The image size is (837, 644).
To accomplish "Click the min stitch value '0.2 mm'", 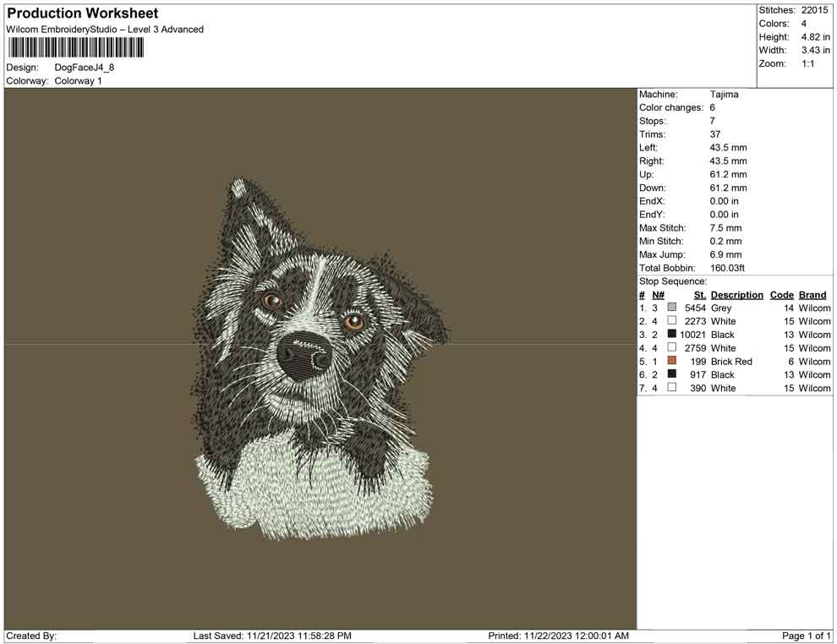I will [x=725, y=241].
